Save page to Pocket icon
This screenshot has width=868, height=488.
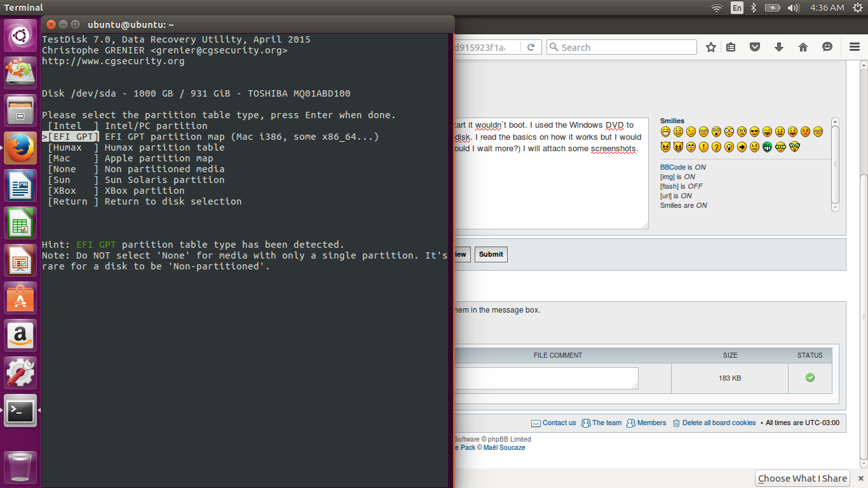pyautogui.click(x=755, y=47)
